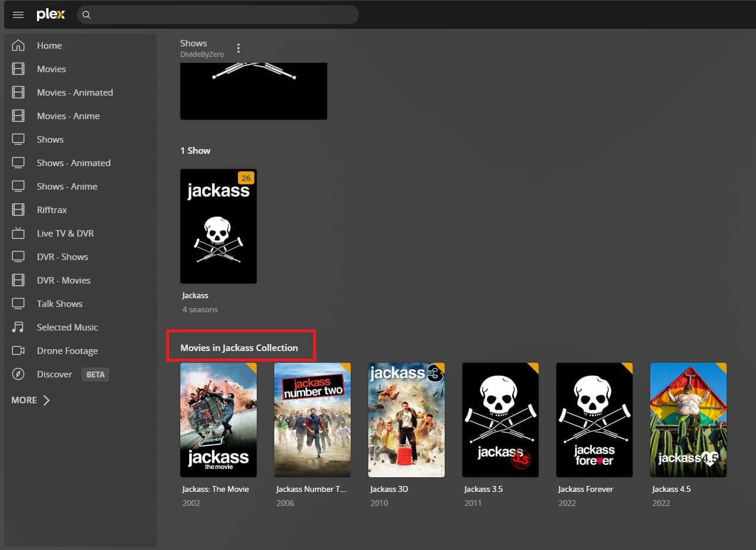
Task: Click the film icon beside DVR - Movies
Action: click(18, 280)
